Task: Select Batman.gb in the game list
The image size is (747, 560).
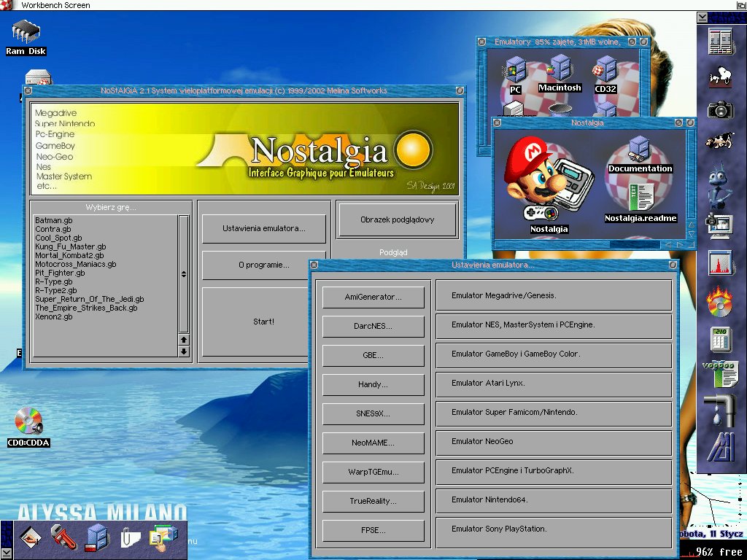Action: [105, 220]
